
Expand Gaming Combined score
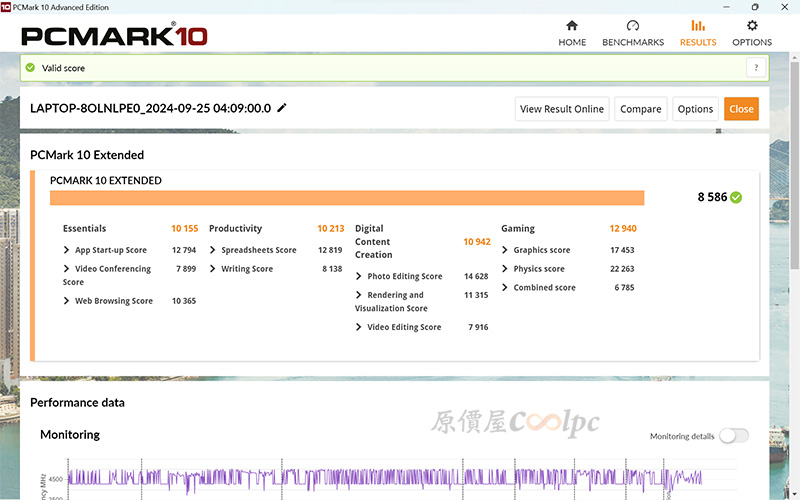point(505,287)
